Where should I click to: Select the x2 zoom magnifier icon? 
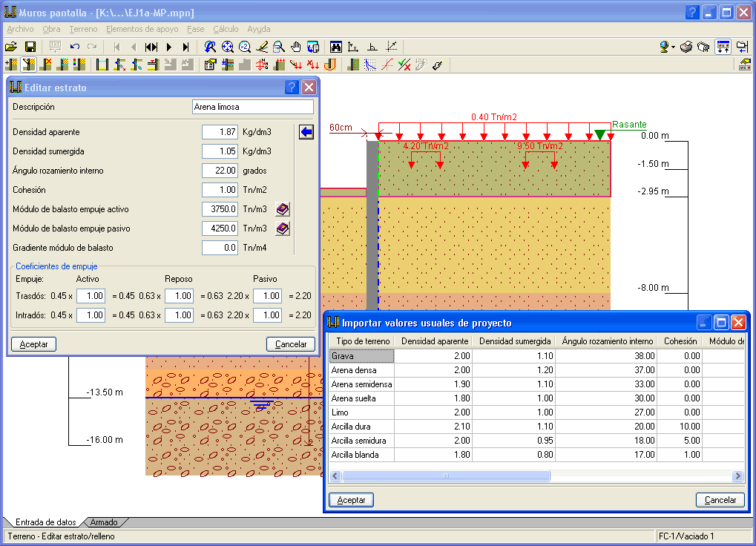pyautogui.click(x=244, y=47)
